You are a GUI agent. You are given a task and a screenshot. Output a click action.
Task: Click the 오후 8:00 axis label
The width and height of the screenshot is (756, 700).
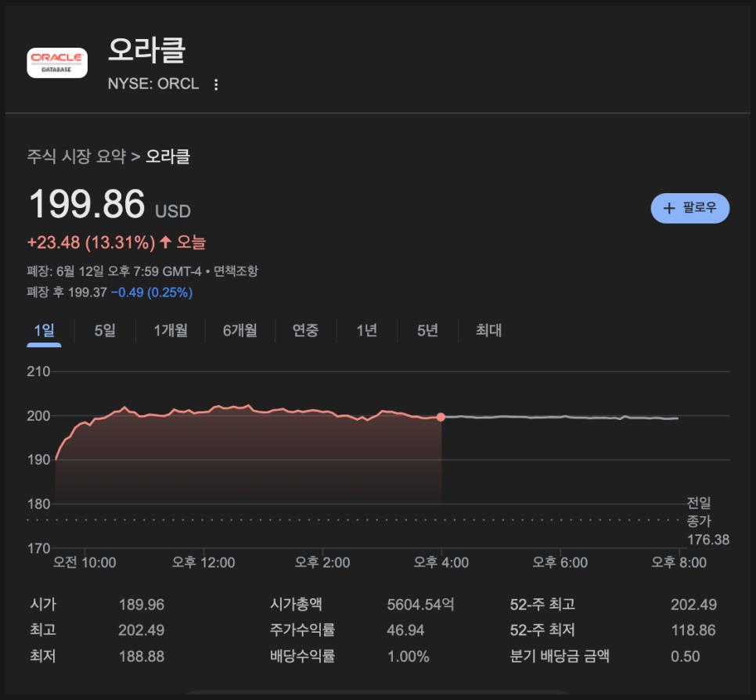tap(679, 562)
